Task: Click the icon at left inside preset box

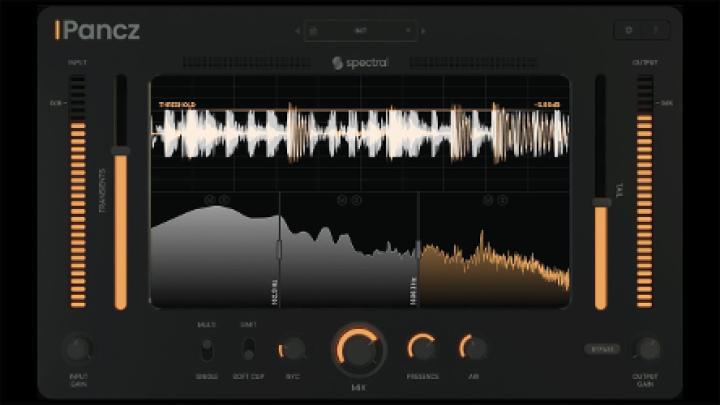Action: pos(314,31)
